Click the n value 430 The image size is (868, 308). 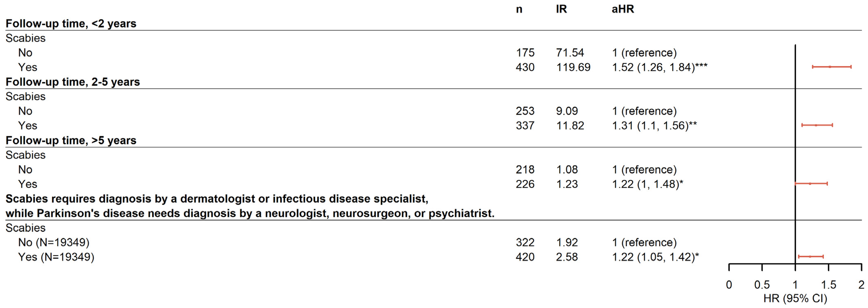(525, 67)
